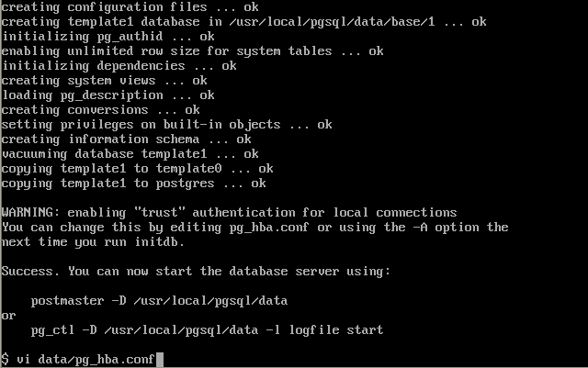Click the word 'WARNING:' in the output
Viewport: 588px width, 368px height.
tap(30, 213)
